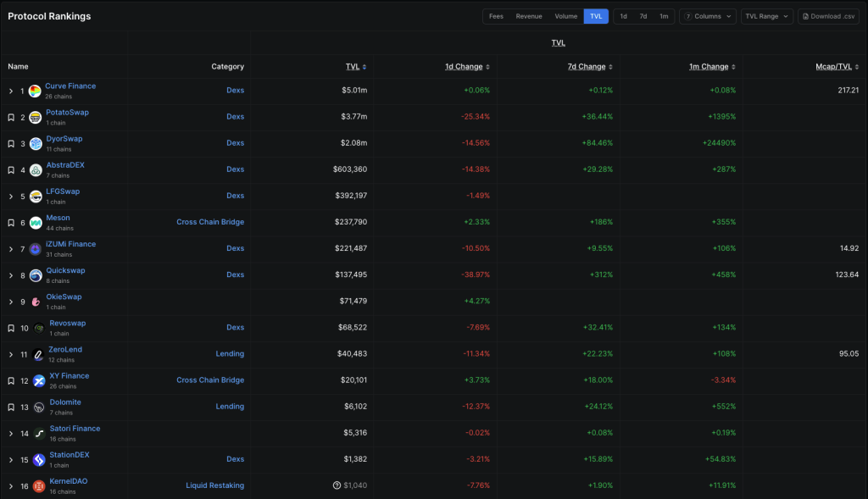
Task: Click the KernelDAO protocol logo
Action: pos(37,485)
